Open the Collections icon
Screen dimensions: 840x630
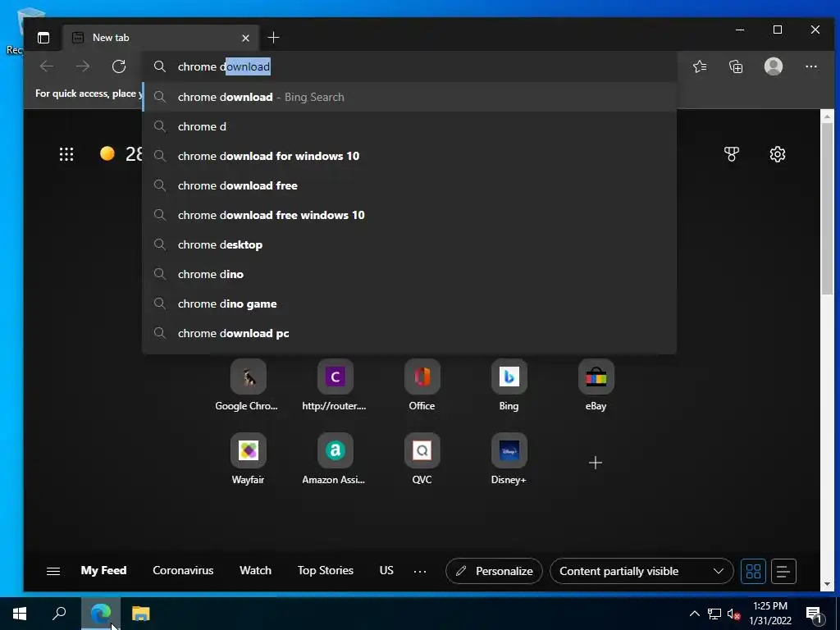(736, 66)
